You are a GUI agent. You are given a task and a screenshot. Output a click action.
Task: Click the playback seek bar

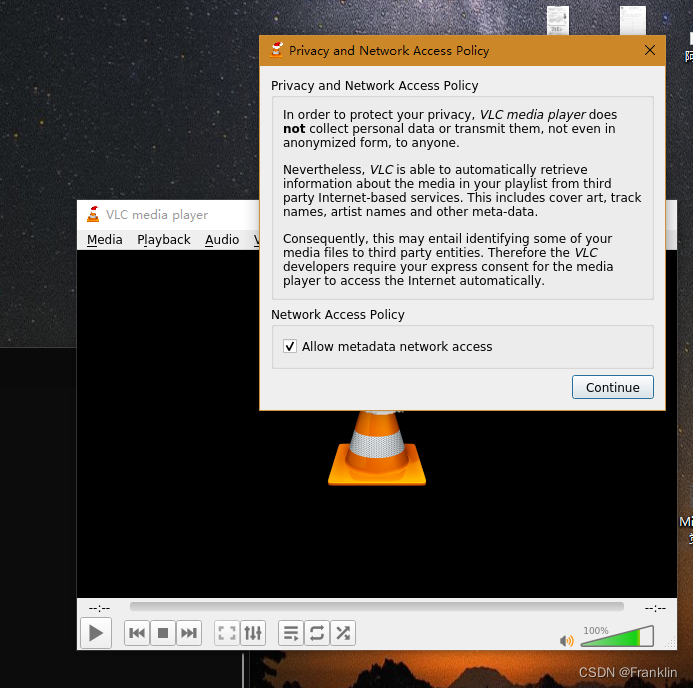coord(377,607)
